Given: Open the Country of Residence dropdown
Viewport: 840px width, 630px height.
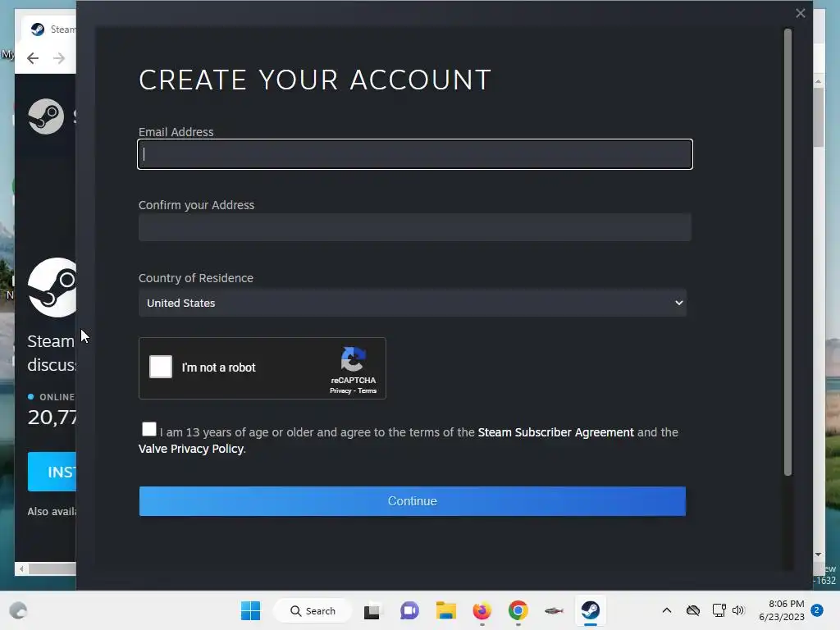Looking at the screenshot, I should click(412, 303).
